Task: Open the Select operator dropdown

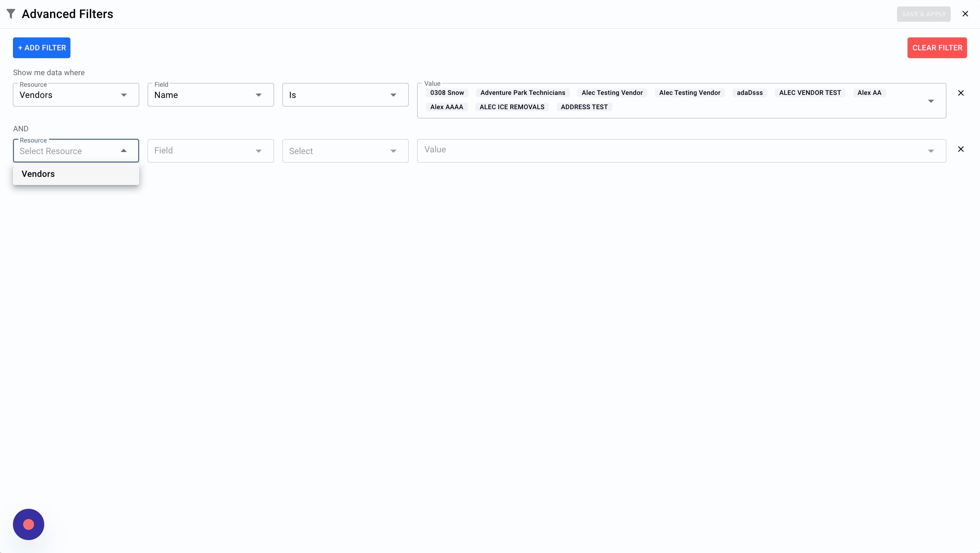Action: pos(345,151)
